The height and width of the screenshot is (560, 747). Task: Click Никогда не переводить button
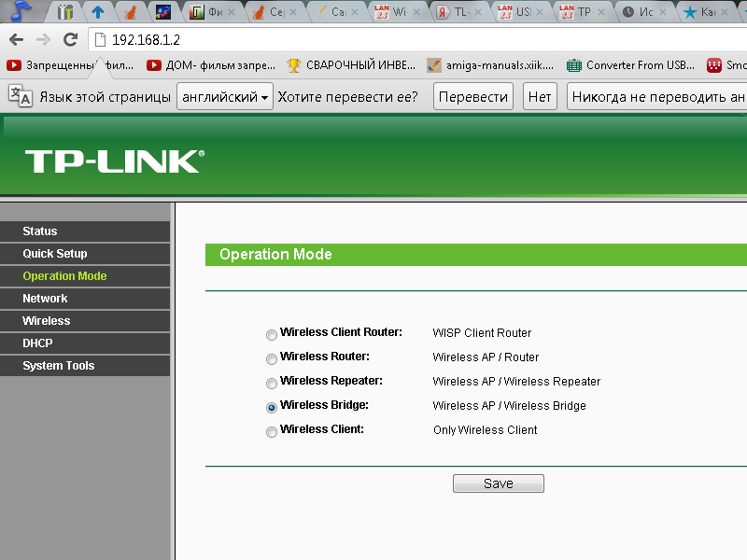pyautogui.click(x=657, y=97)
